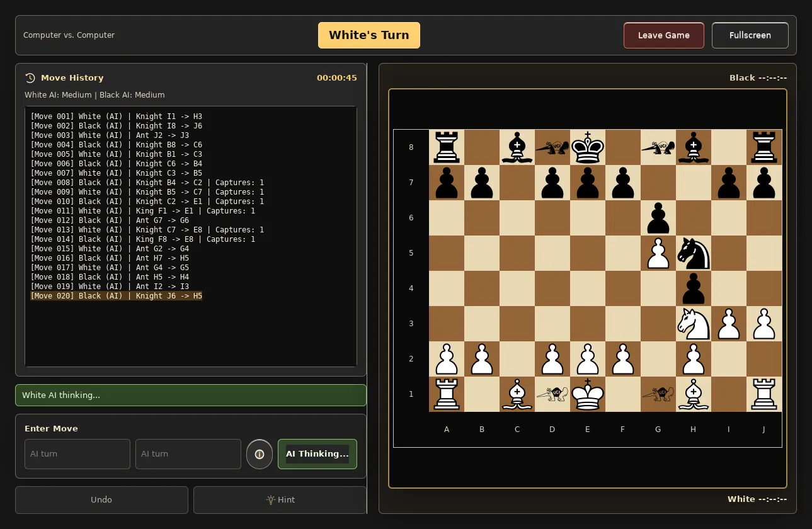Click the Move History clock icon

pyautogui.click(x=30, y=78)
